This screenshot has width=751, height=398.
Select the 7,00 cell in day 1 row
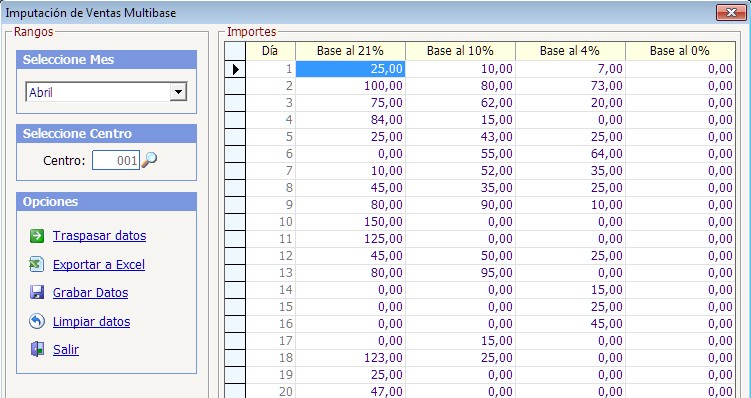(570, 69)
